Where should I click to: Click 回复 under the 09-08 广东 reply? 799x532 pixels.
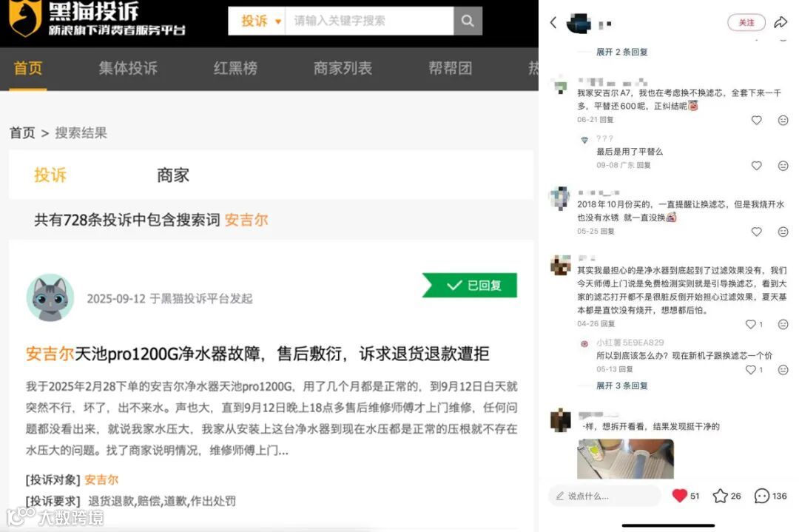(644, 165)
